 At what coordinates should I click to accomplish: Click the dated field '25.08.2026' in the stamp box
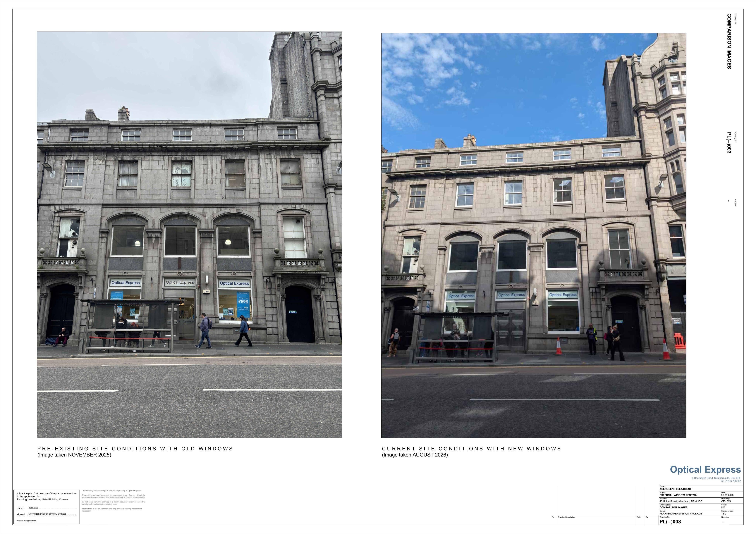pos(33,508)
